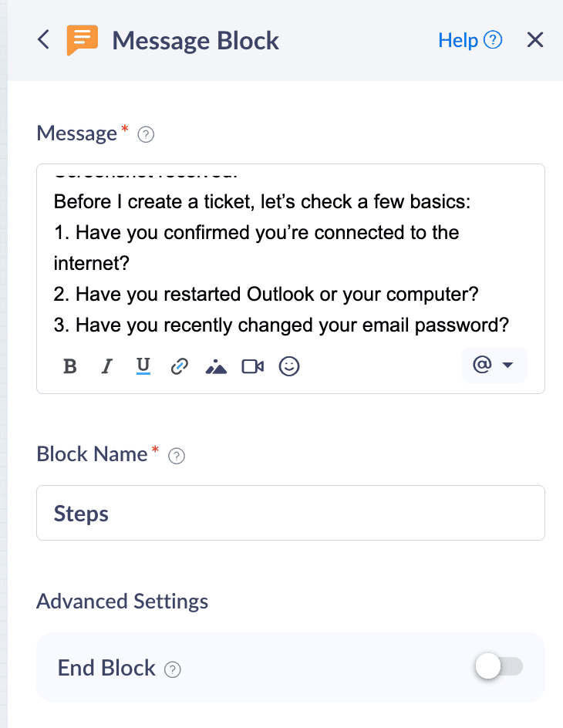Show the help tooltip next to End Block

click(x=174, y=669)
